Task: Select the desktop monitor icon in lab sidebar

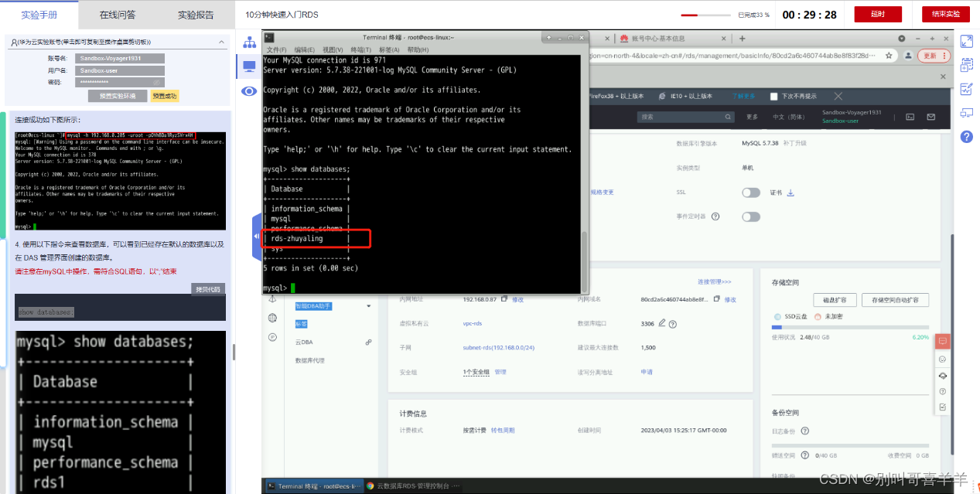Action: pyautogui.click(x=249, y=67)
